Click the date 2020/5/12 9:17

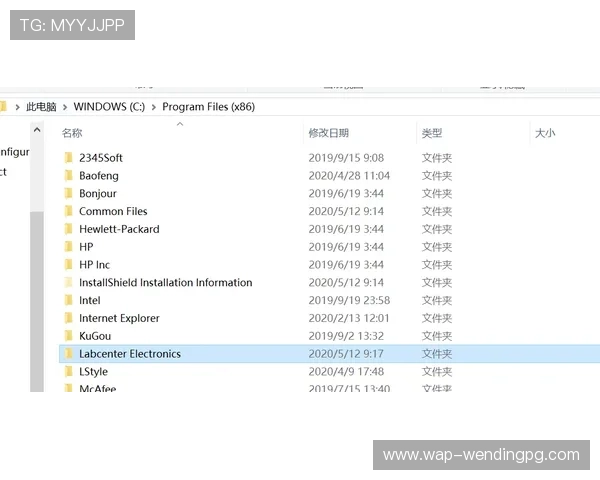point(346,354)
